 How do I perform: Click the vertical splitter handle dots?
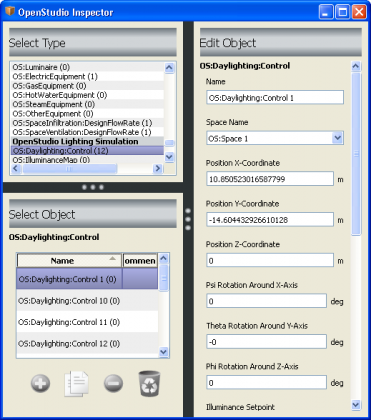(188, 219)
